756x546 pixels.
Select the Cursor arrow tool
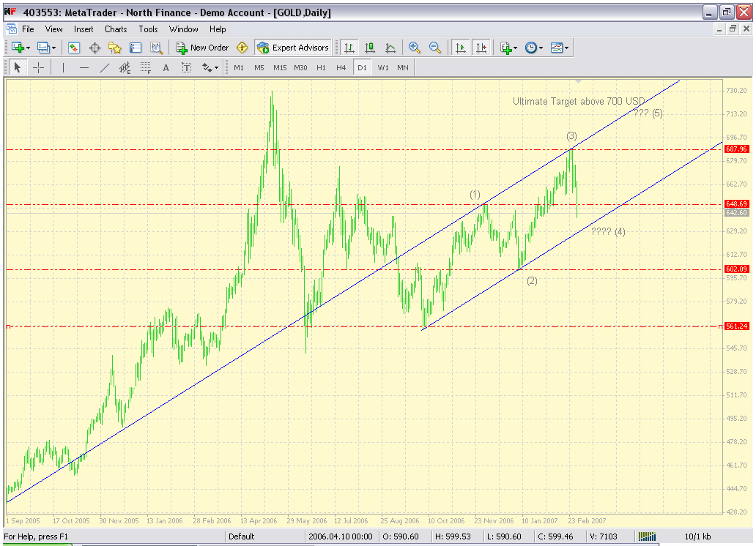pyautogui.click(x=18, y=68)
